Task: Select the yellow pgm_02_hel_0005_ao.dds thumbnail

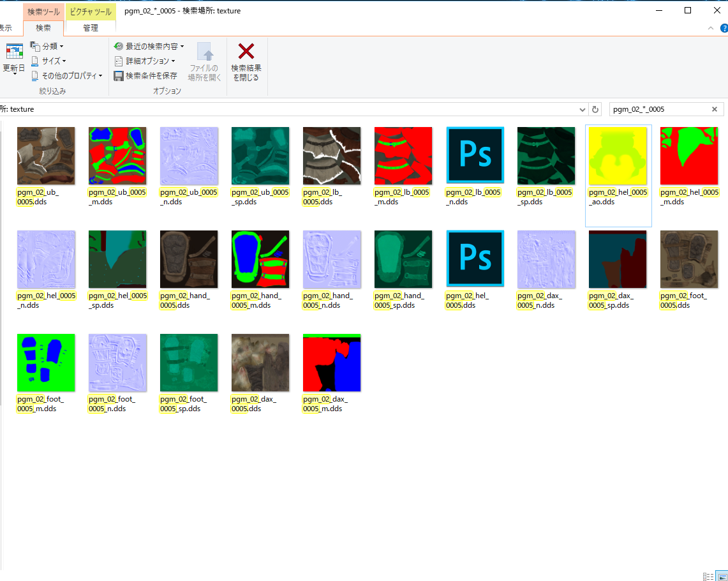Action: (x=618, y=156)
